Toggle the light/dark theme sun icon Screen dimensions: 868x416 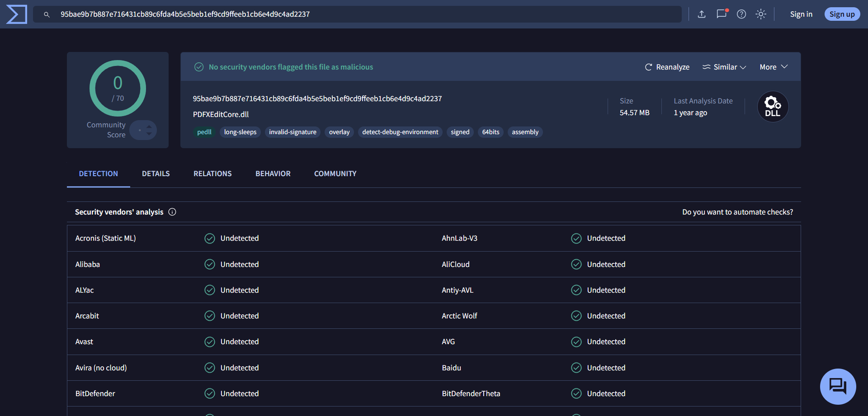[761, 14]
